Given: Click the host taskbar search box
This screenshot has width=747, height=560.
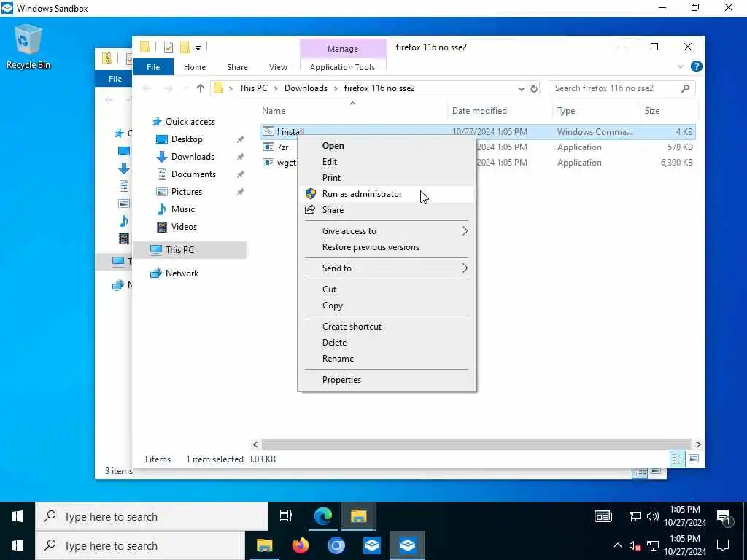Looking at the screenshot, I should 140,545.
